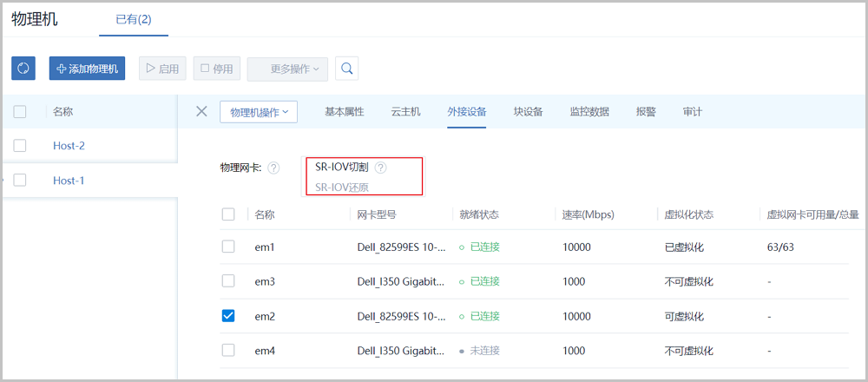Click the 添加物理机 button
Image resolution: width=868 pixels, height=382 pixels.
pyautogui.click(x=88, y=68)
